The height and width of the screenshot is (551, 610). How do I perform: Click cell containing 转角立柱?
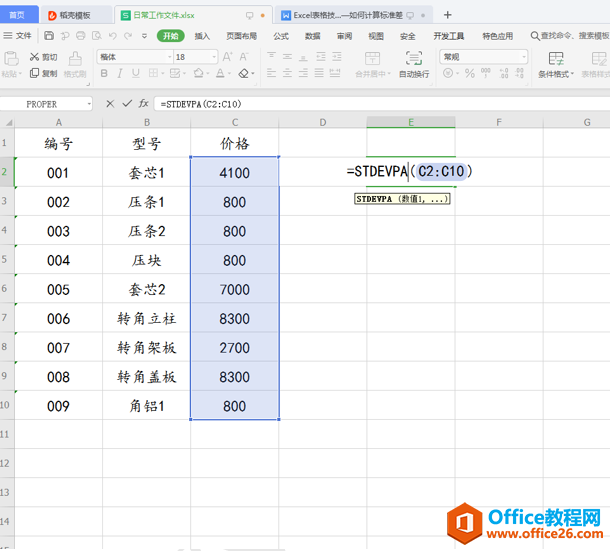click(x=147, y=318)
